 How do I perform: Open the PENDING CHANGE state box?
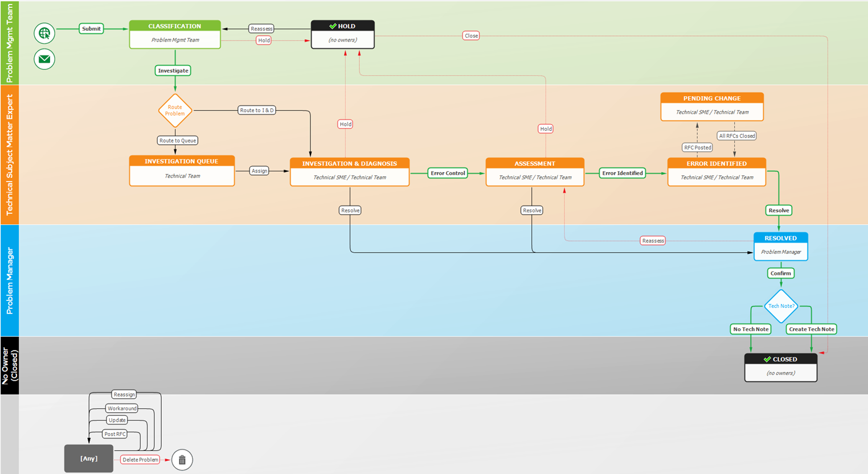[x=712, y=106]
